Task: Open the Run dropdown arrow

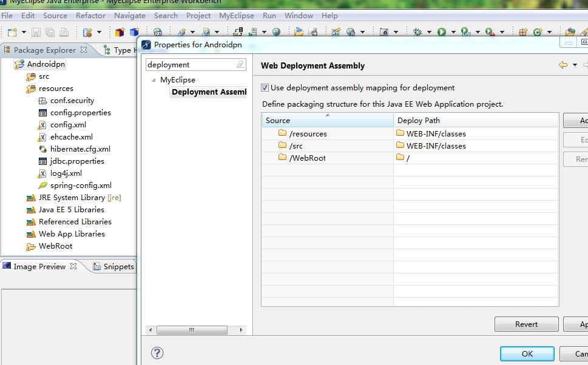Action: pos(453,32)
